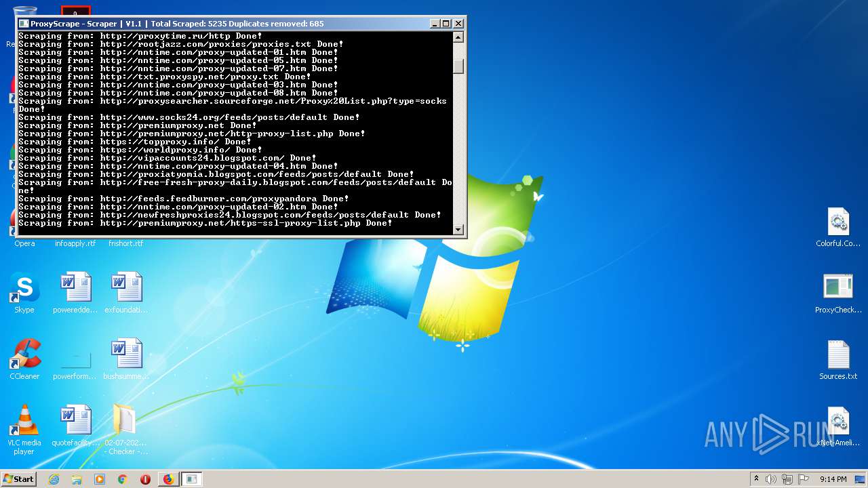The height and width of the screenshot is (488, 868).
Task: Open the ProxyScrape console system menu icon
Action: tap(24, 24)
